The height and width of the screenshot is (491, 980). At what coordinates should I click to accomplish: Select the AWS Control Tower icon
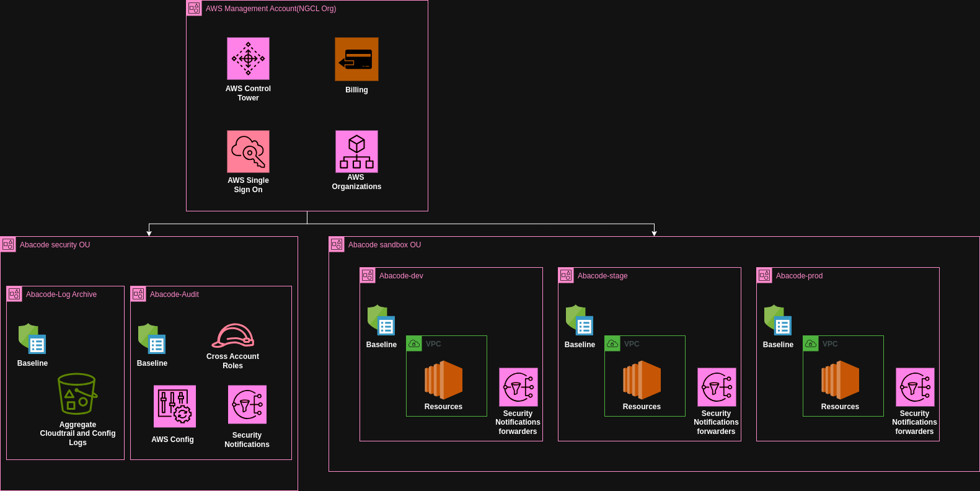(x=248, y=59)
